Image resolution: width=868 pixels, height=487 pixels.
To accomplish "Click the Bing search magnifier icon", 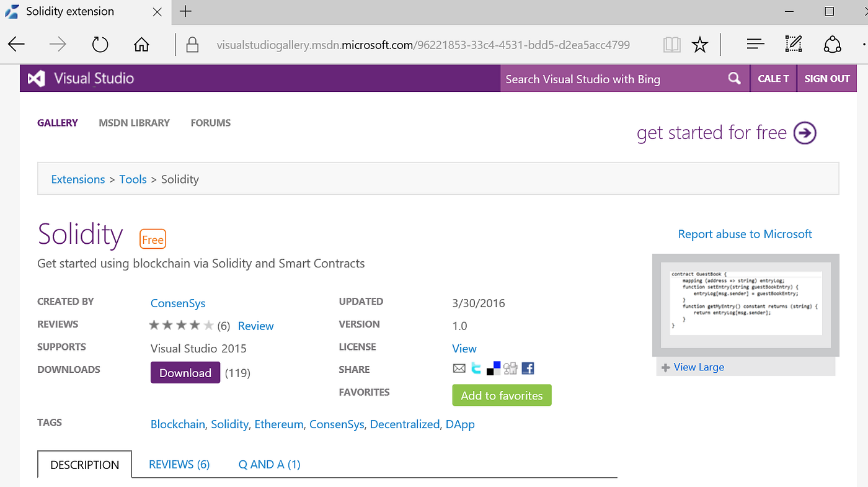I will 734,78.
